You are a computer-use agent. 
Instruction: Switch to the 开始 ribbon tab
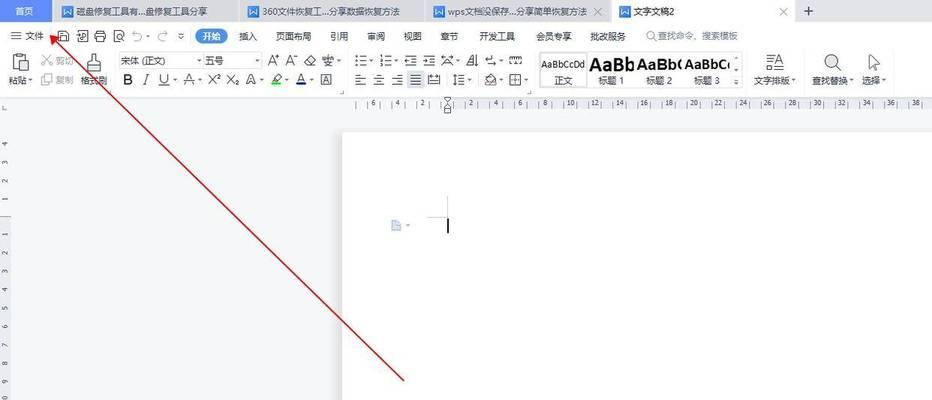(x=211, y=36)
